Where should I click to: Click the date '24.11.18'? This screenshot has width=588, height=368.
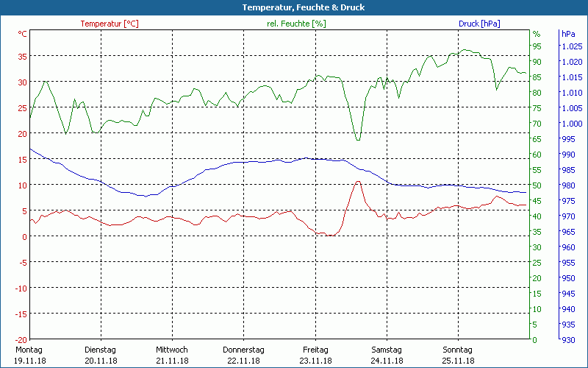click(x=387, y=361)
